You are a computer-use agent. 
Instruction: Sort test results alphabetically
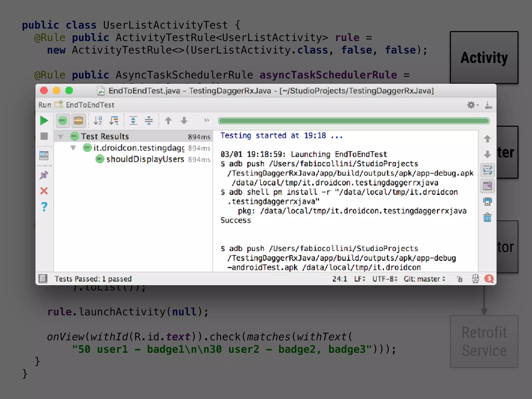point(98,121)
